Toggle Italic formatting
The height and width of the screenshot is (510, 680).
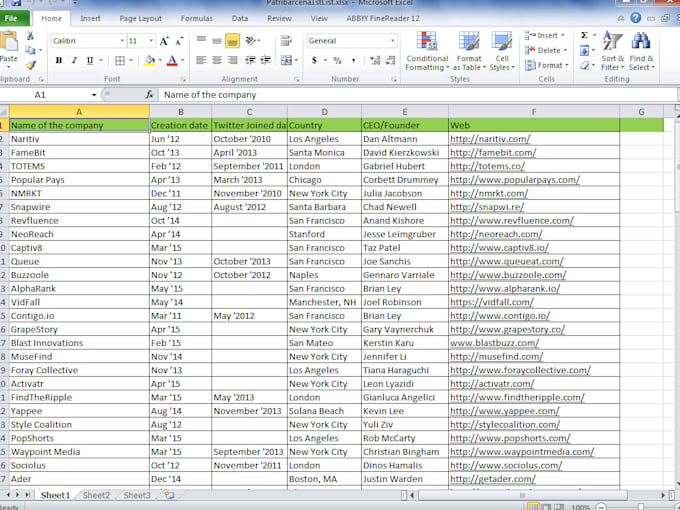tap(74, 61)
